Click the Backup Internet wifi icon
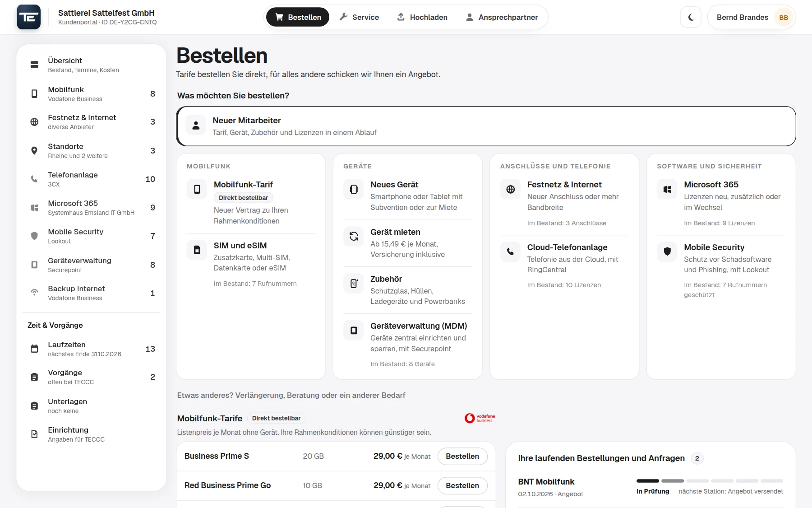This screenshot has height=508, width=812. point(34,293)
